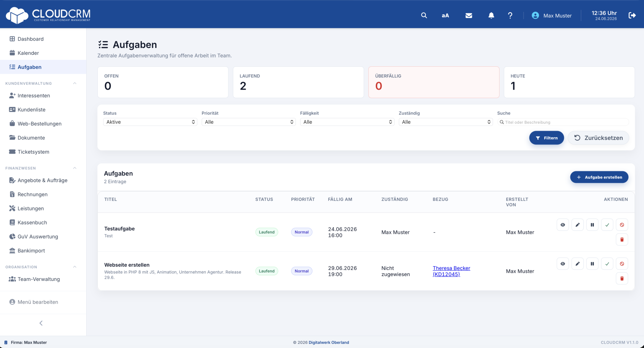Open the Status dropdown showing Aktive
644x348 pixels.
click(x=150, y=122)
